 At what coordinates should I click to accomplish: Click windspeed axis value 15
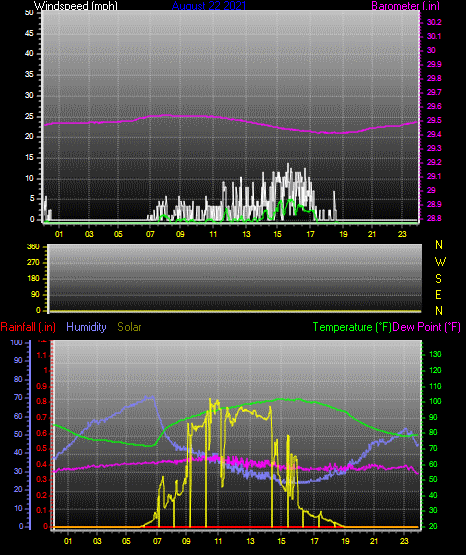point(29,158)
